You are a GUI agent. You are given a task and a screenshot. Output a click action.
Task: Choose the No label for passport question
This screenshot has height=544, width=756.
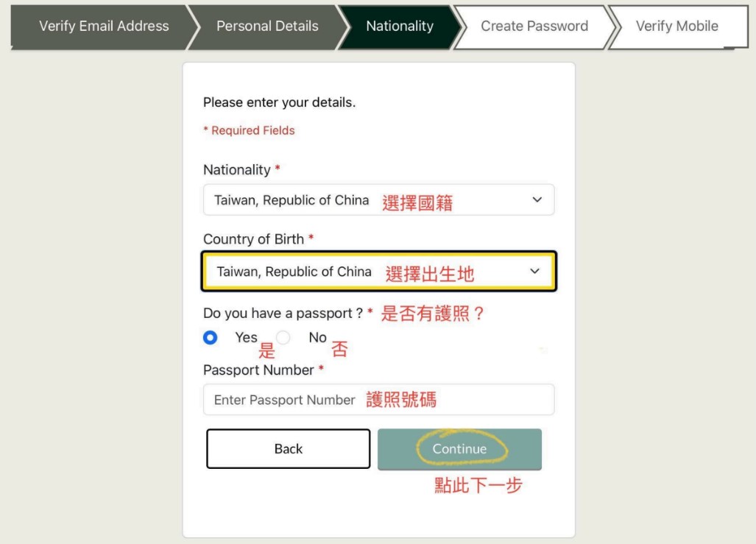[318, 338]
